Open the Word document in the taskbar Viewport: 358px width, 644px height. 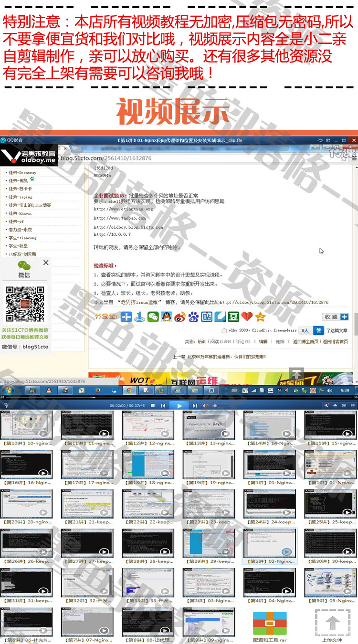pyautogui.click(x=212, y=391)
